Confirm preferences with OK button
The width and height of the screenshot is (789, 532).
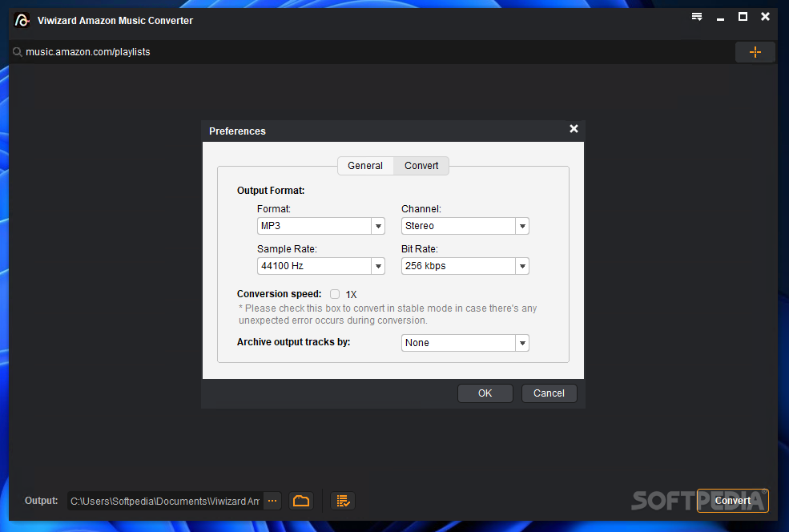tap(485, 393)
